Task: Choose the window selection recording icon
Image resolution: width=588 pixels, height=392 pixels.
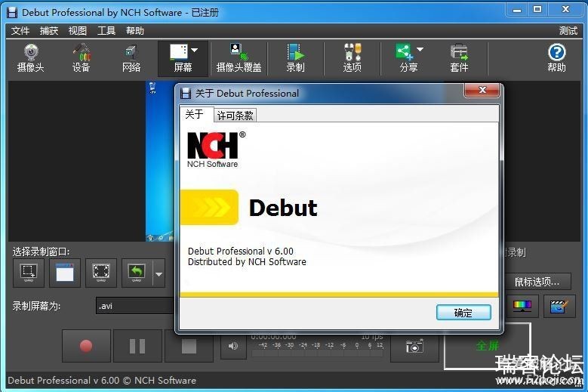Action: click(64, 273)
